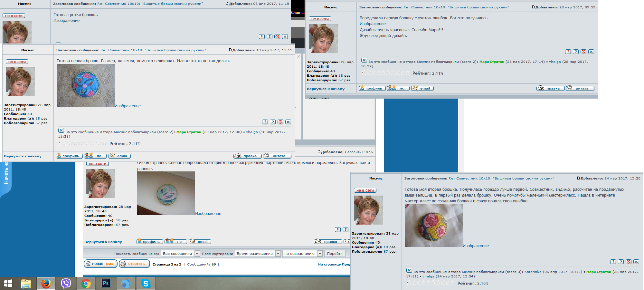Click "правка" in the 28 мар 09:59 post
The image size is (644, 290).
tap(550, 88)
